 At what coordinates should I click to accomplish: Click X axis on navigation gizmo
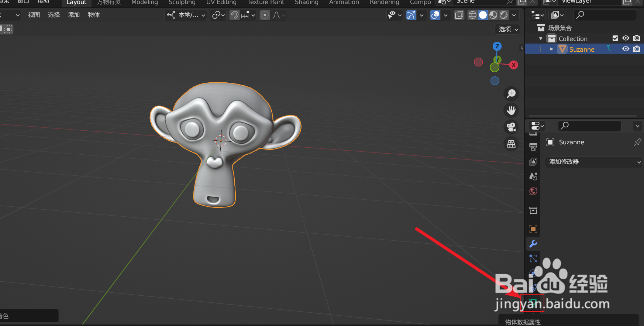(x=513, y=65)
